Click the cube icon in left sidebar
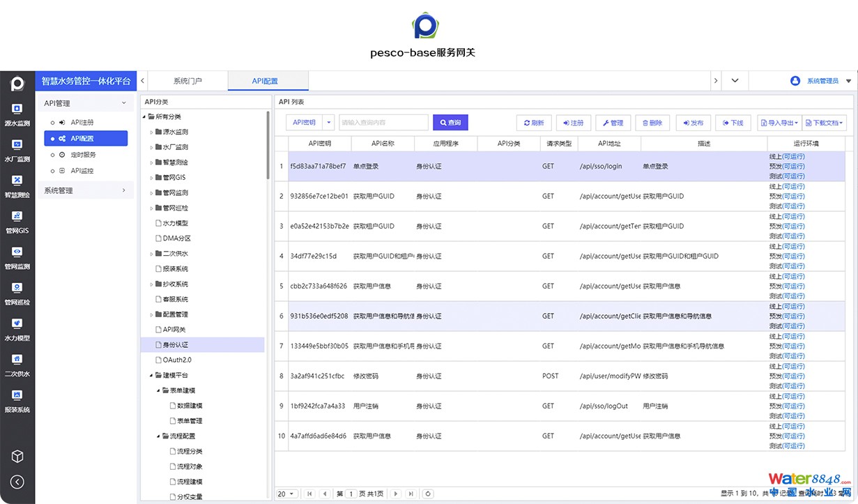Image resolution: width=858 pixels, height=504 pixels. tap(17, 456)
